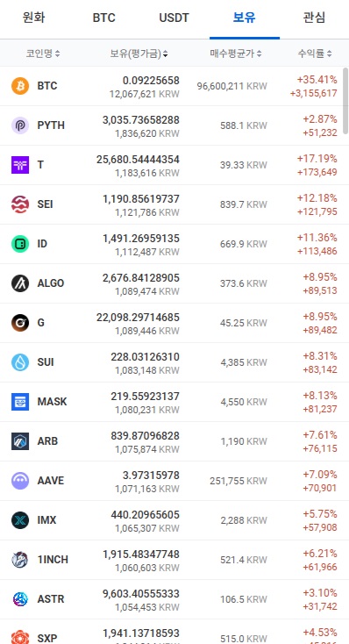Open the ASTR coin row

[174, 599]
